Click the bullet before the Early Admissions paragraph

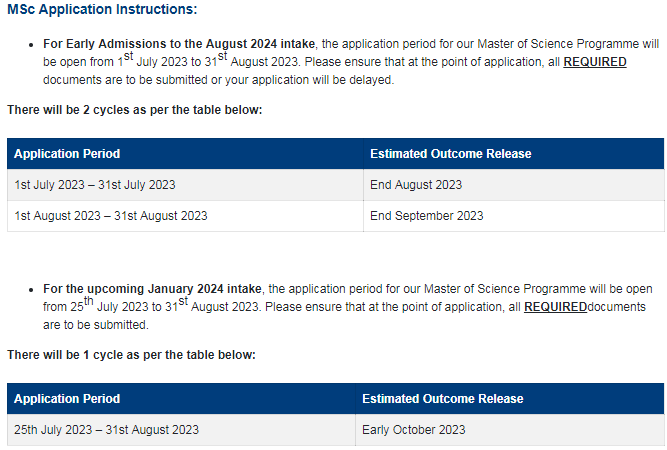(x=32, y=46)
